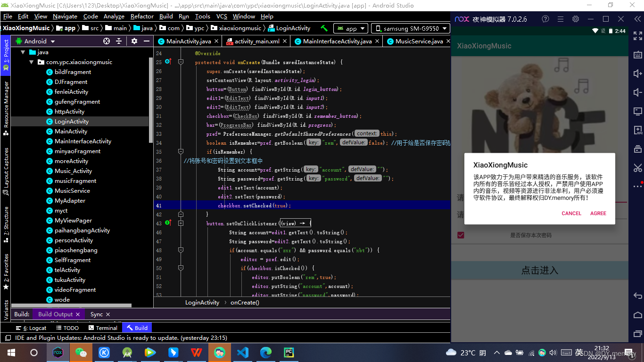Switch to MainInterfaceActivity.java tab

[337, 41]
